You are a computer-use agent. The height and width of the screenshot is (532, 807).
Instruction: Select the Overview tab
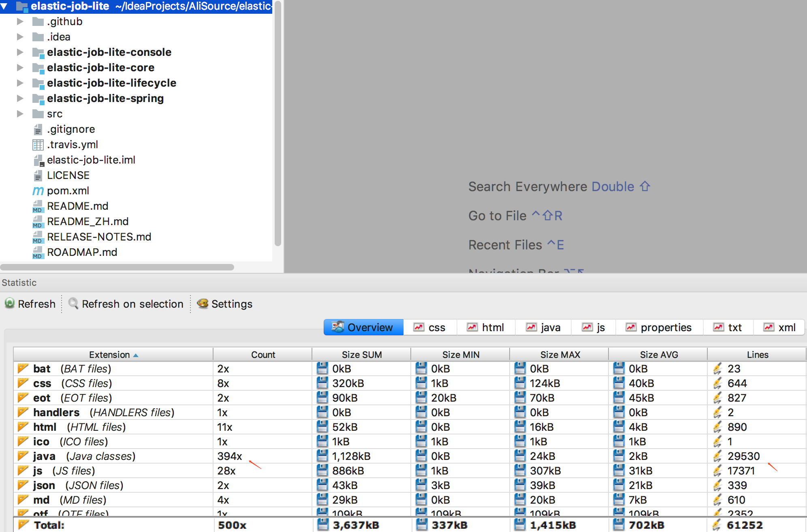[363, 327]
